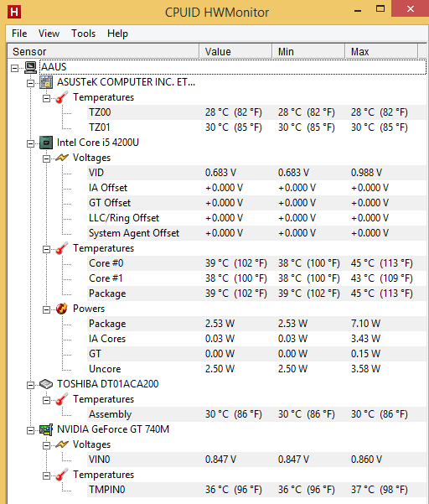
Task: Select the Package power row
Action: 256,324
